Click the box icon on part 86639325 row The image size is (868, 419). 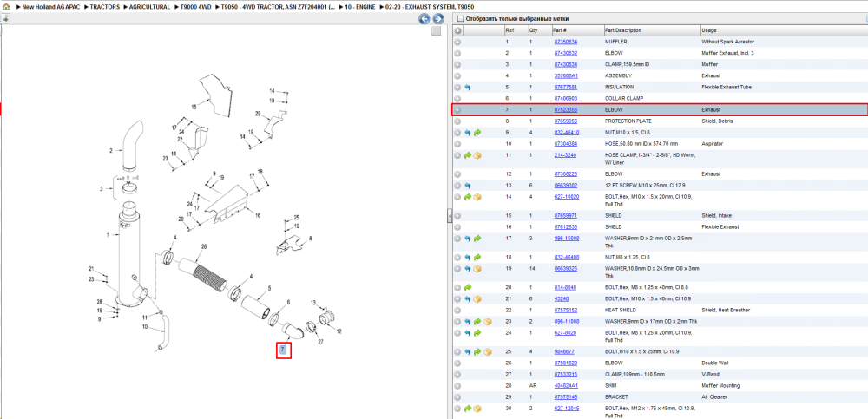pyautogui.click(x=477, y=268)
